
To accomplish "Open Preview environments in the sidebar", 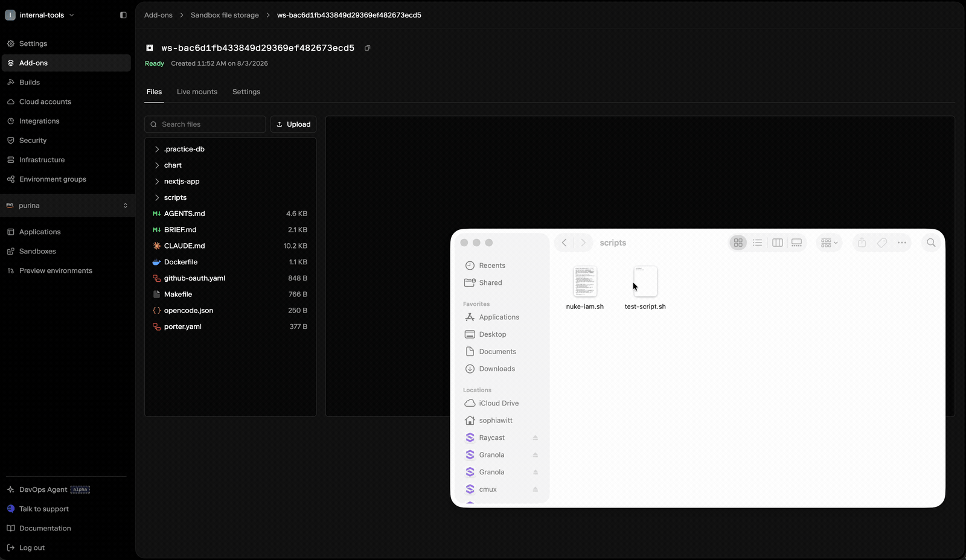I will (66, 270).
